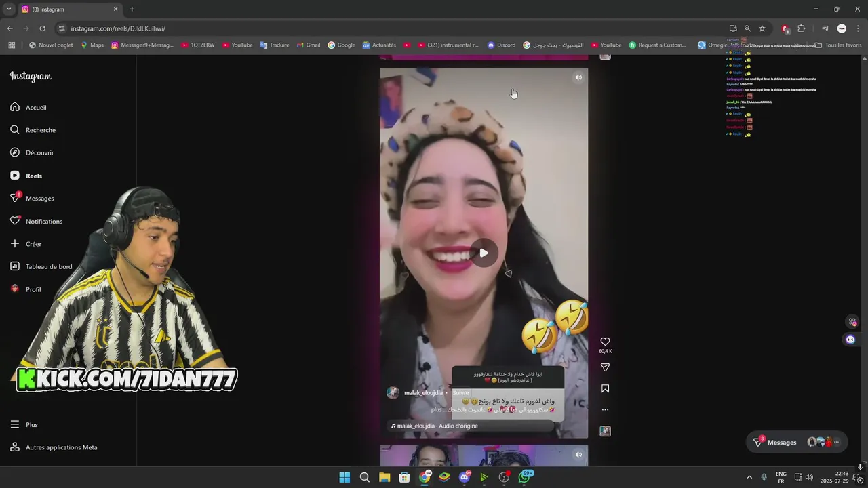Open Messages9+ Instagram bookmark
The image size is (868, 488).
coord(142,45)
